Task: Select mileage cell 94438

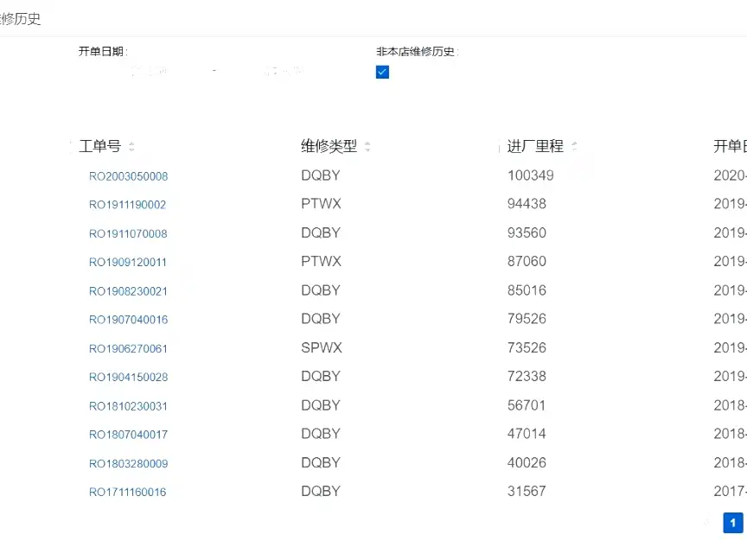Action: click(x=527, y=204)
